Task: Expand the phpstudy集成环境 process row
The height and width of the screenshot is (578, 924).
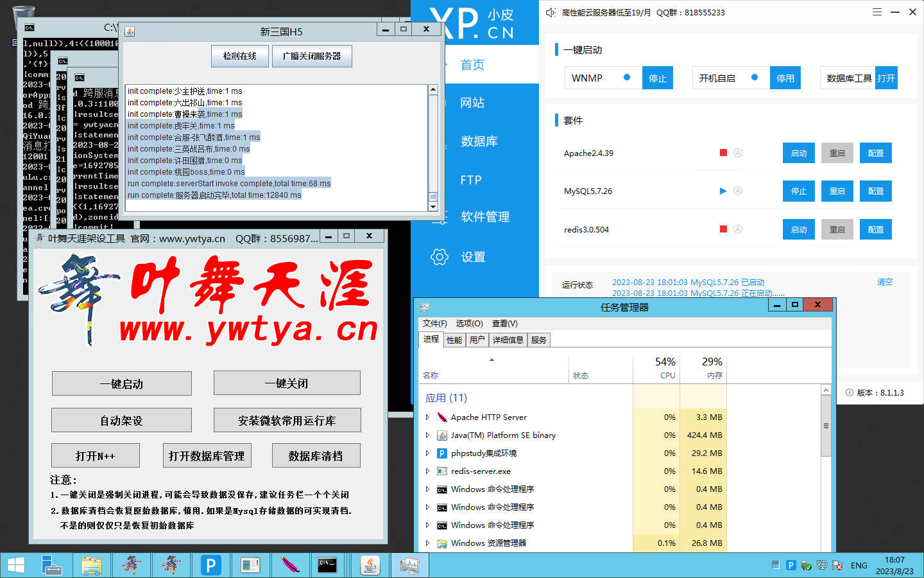Action: point(427,453)
